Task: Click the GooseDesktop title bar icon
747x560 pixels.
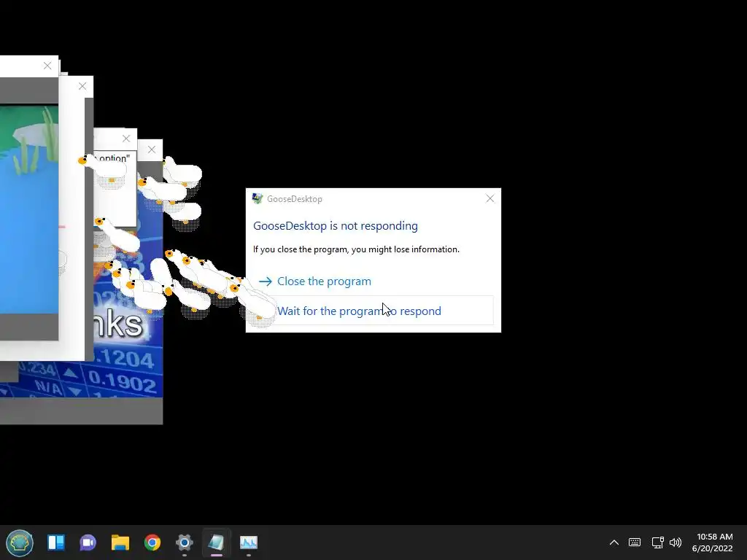Action: pos(258,198)
